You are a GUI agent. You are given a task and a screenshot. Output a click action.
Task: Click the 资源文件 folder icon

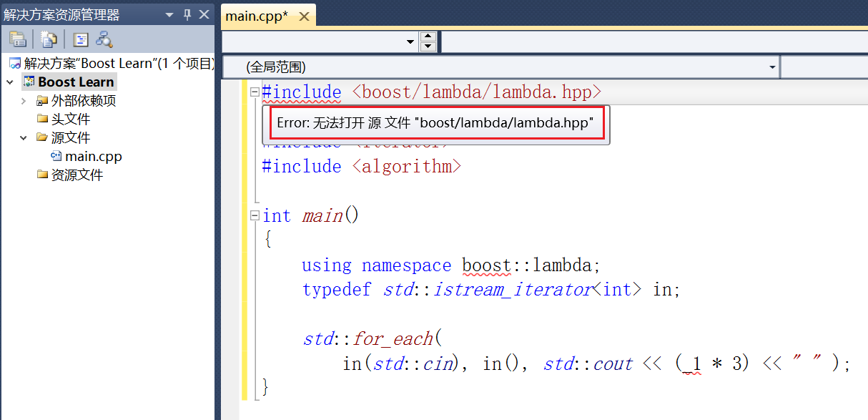(x=43, y=175)
